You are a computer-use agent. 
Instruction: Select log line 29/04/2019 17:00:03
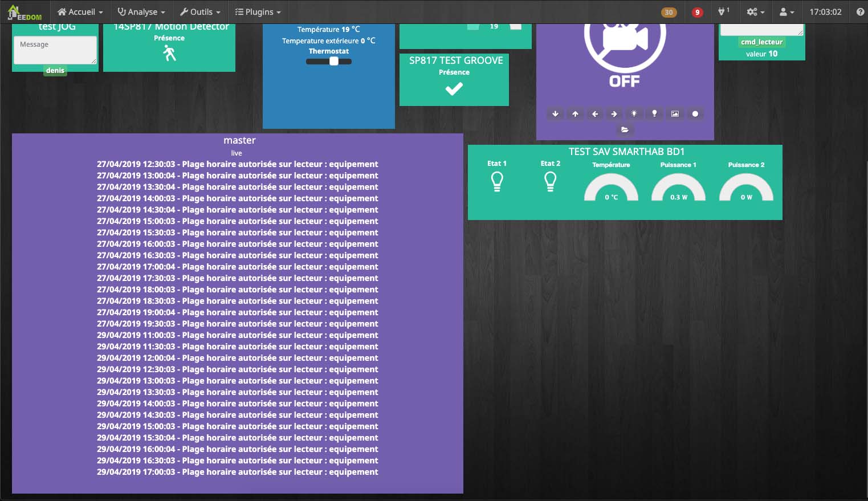(237, 472)
